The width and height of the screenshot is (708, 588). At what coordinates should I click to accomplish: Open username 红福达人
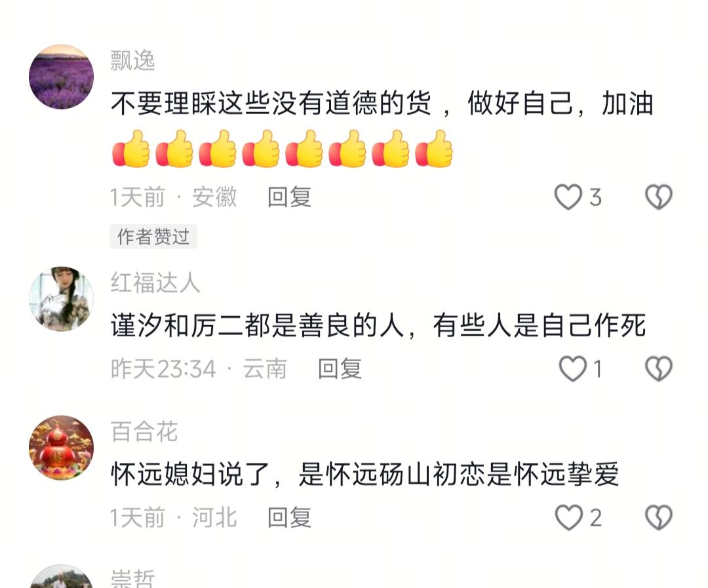pos(155,283)
